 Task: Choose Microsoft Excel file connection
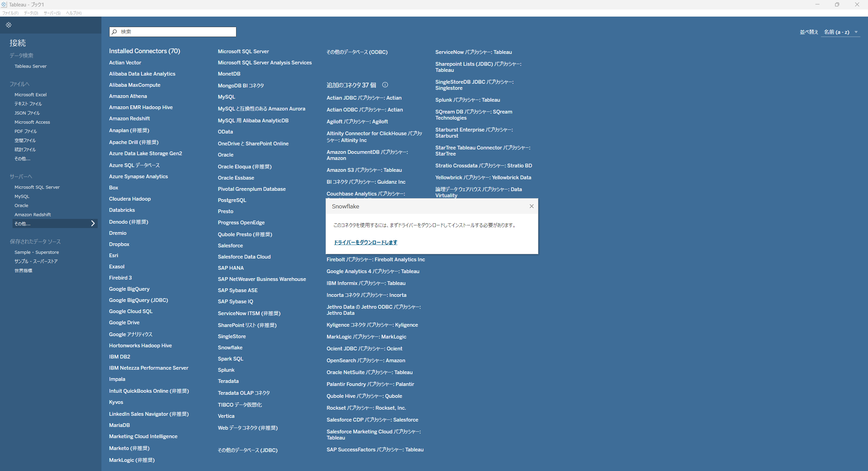coord(31,95)
